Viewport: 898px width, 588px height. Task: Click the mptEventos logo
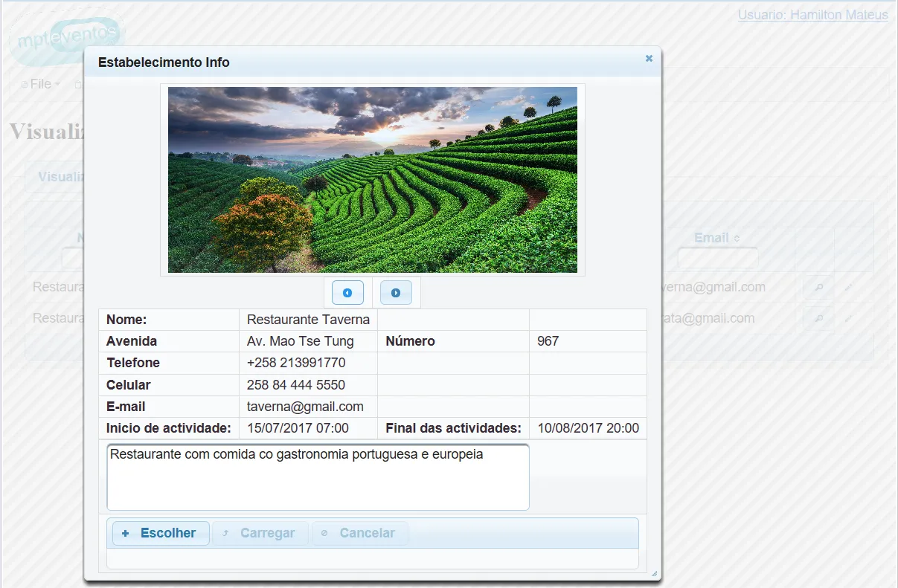(67, 39)
